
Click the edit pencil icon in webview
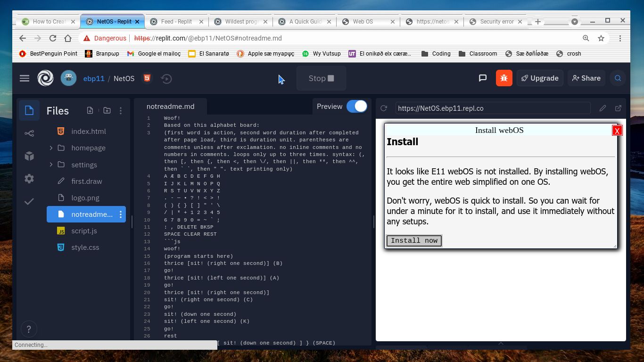603,108
